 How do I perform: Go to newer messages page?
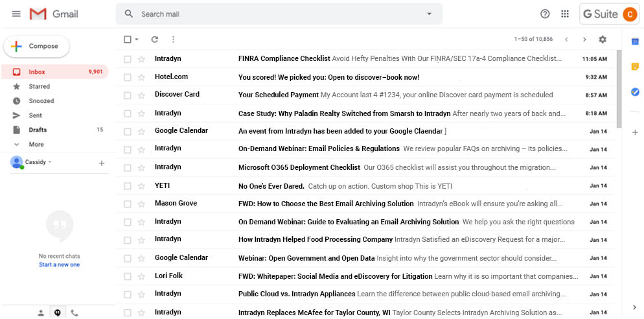566,40
